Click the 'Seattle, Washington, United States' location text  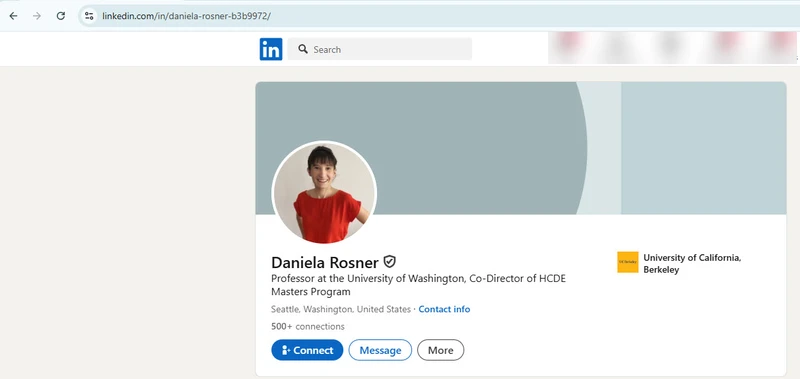pyautogui.click(x=341, y=309)
